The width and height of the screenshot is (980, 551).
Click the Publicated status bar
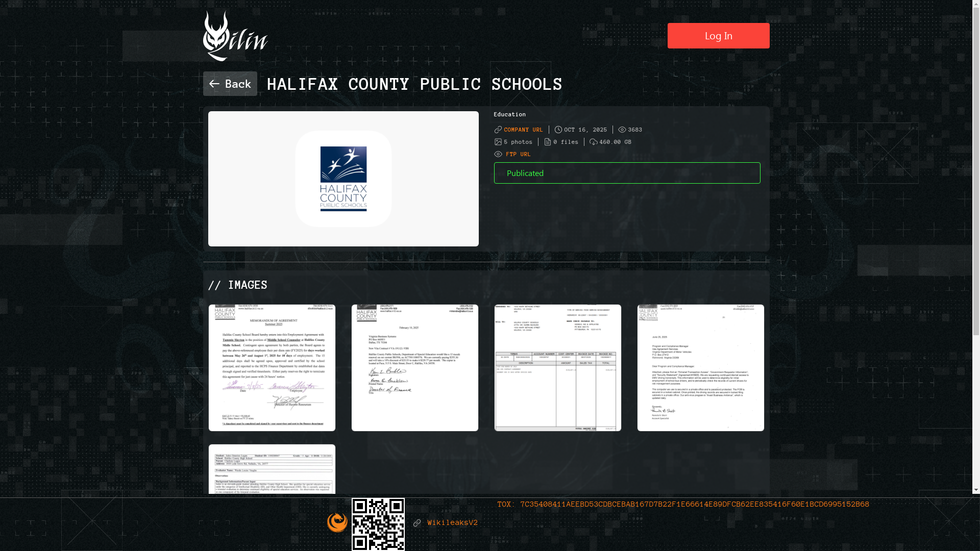627,173
